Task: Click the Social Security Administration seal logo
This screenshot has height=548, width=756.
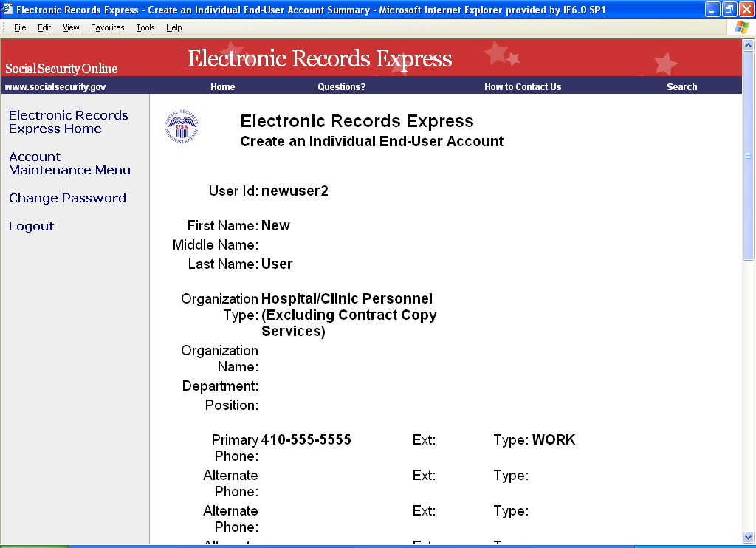Action: [x=182, y=127]
